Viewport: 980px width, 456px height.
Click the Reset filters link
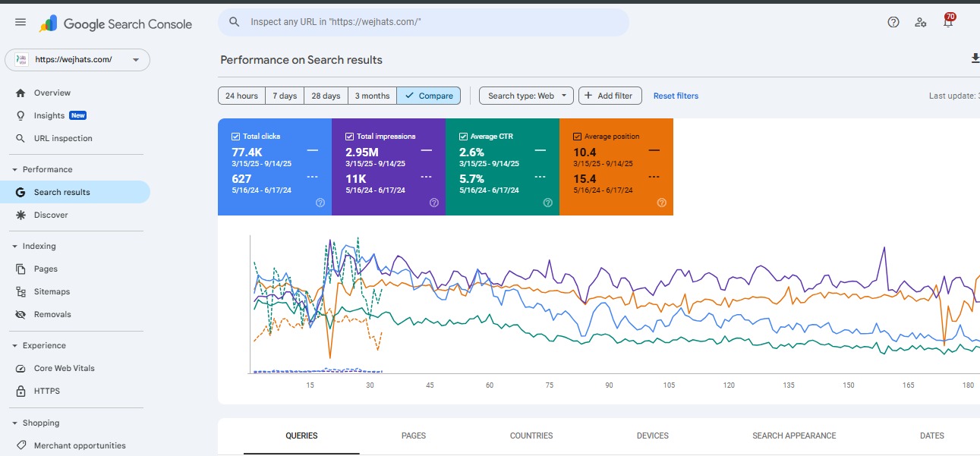pyautogui.click(x=676, y=96)
